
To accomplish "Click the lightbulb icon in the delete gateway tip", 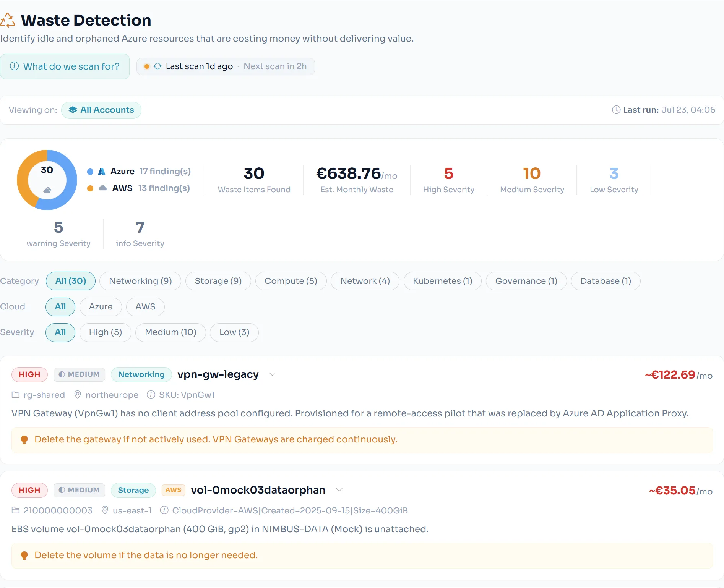I will tap(24, 440).
